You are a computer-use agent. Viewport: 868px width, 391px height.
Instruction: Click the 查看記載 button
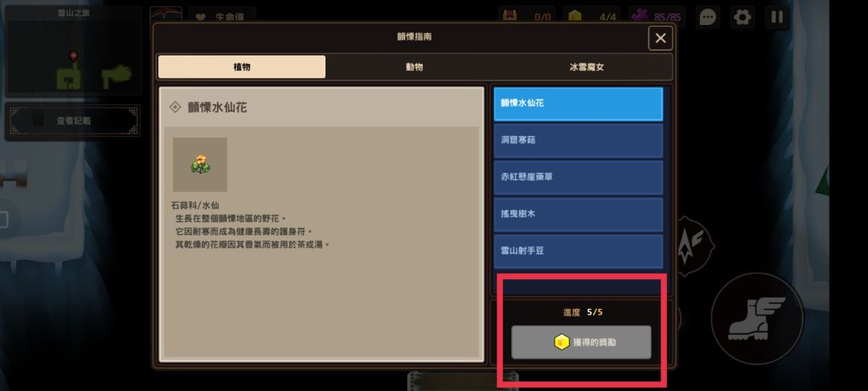point(74,121)
